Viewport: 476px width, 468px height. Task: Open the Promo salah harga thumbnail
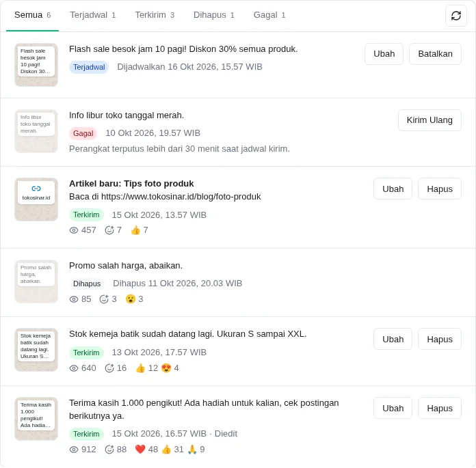pos(36,281)
